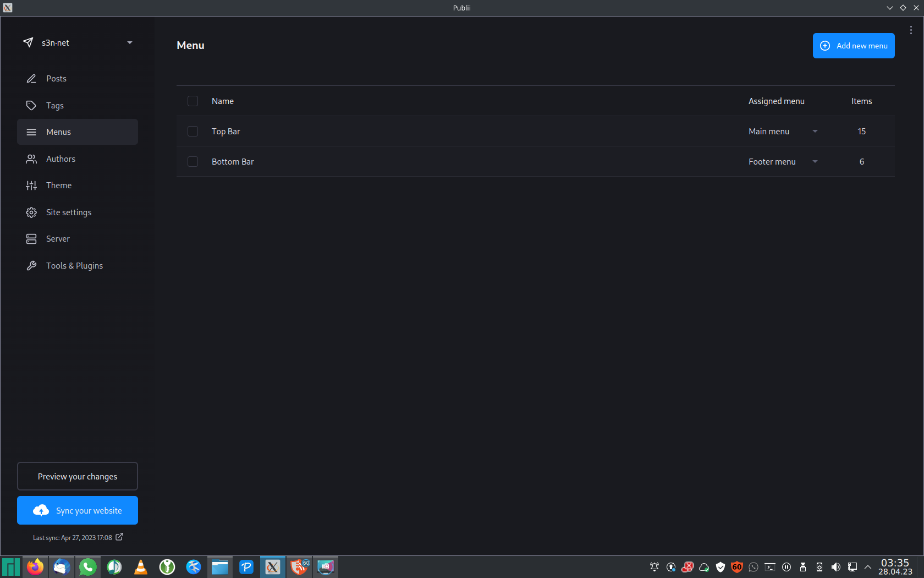Click the Posts pencil icon in sidebar
Image resolution: width=924 pixels, height=578 pixels.
tap(31, 79)
